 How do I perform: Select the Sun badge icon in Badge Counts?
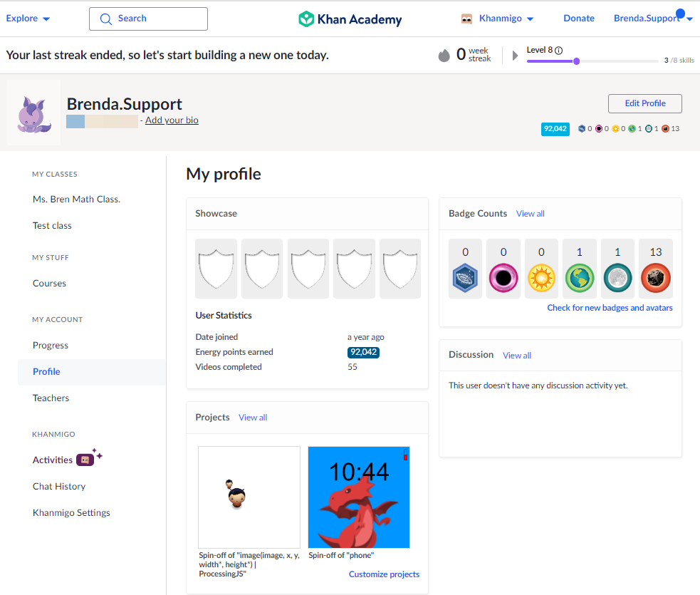coord(541,278)
